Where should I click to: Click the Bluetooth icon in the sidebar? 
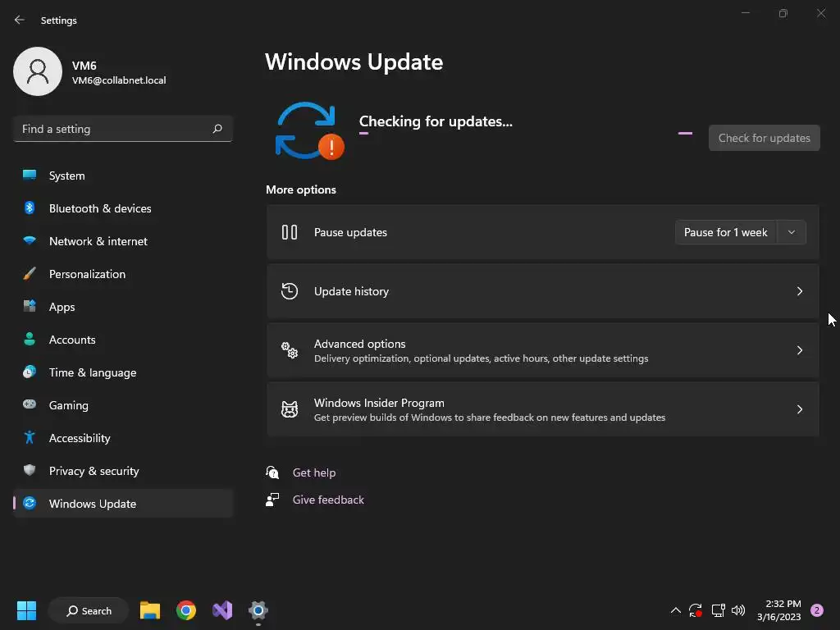[30, 208]
